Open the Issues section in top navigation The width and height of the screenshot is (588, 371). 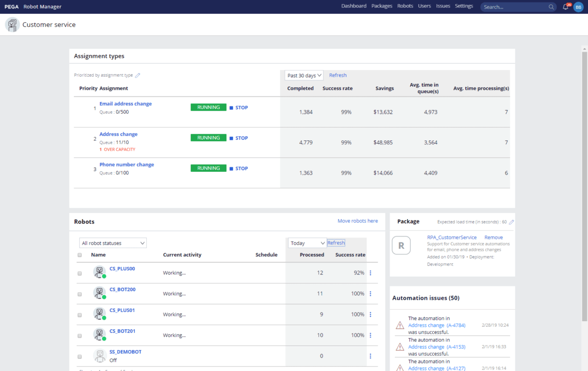click(443, 6)
